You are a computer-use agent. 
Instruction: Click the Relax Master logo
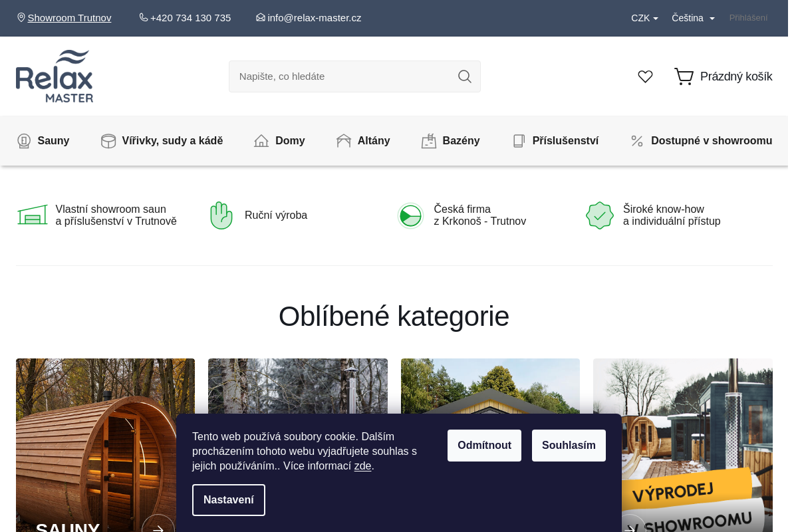(x=55, y=76)
